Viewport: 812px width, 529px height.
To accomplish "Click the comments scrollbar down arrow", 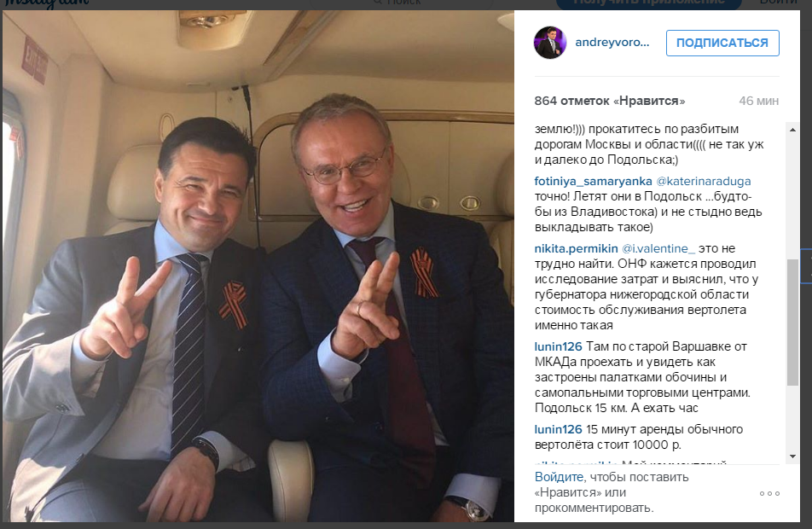I will coord(792,456).
